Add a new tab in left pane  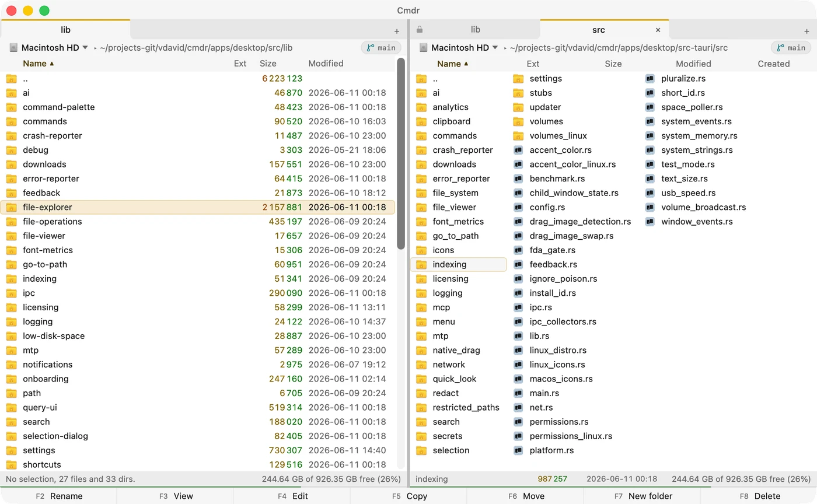tap(397, 31)
